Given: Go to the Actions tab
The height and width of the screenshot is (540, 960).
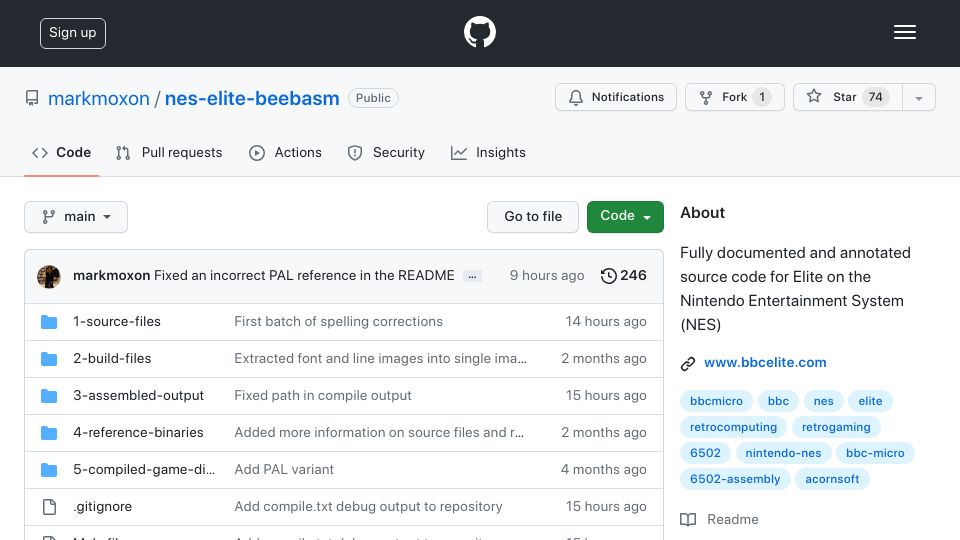Looking at the screenshot, I should tap(285, 152).
